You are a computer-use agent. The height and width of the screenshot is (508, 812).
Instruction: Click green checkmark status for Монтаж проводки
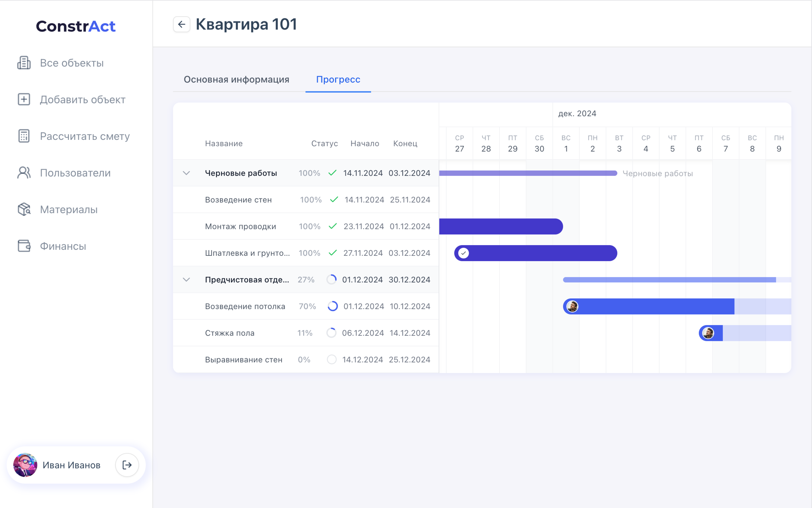coord(333,226)
